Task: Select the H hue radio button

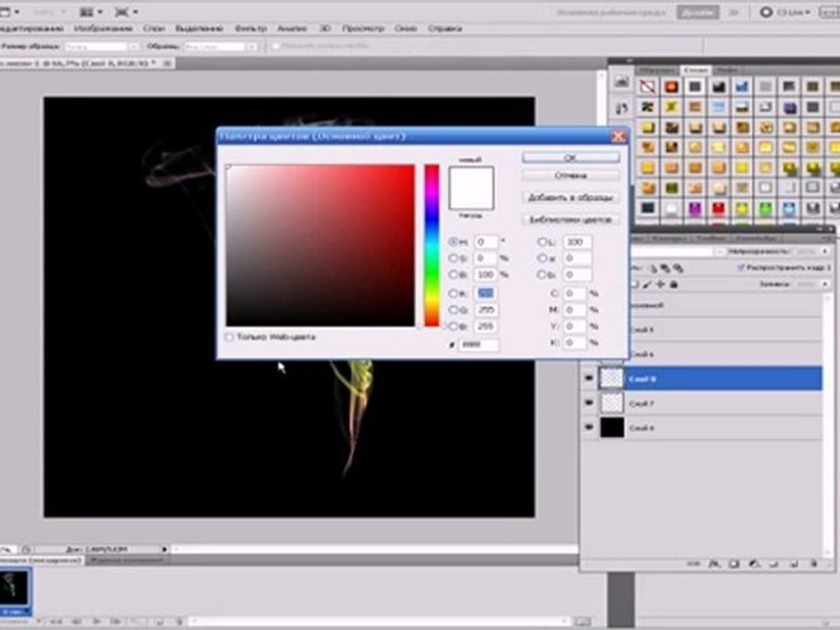Action: click(x=452, y=242)
